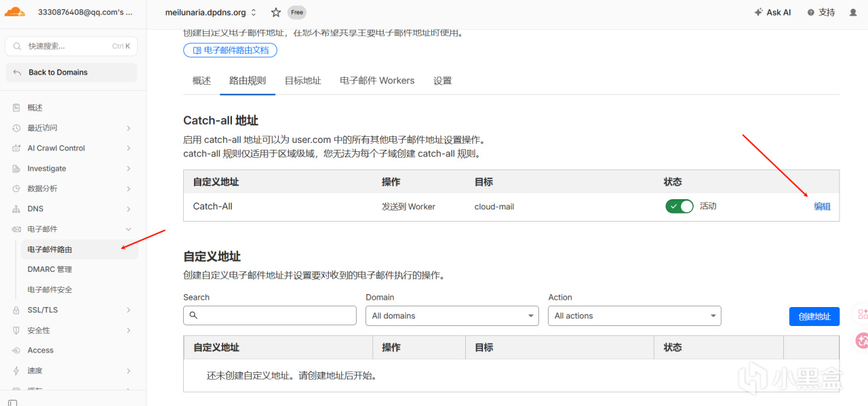868x406 pixels.
Task: Open the user profile icon
Action: pyautogui.click(x=853, y=12)
